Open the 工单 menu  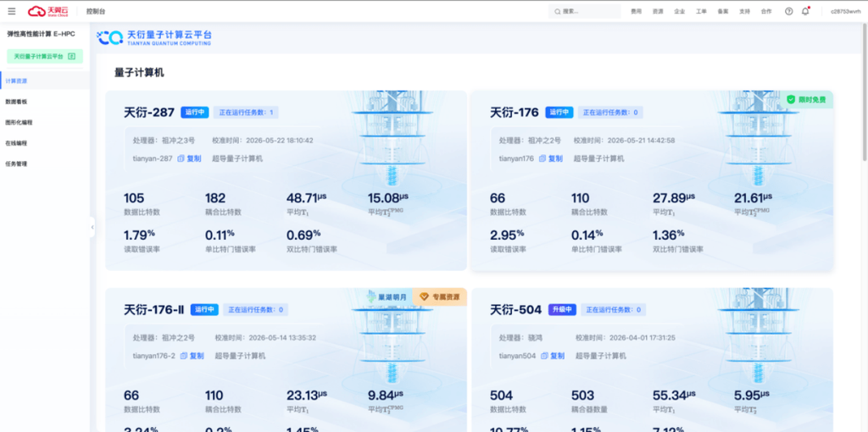pyautogui.click(x=701, y=11)
